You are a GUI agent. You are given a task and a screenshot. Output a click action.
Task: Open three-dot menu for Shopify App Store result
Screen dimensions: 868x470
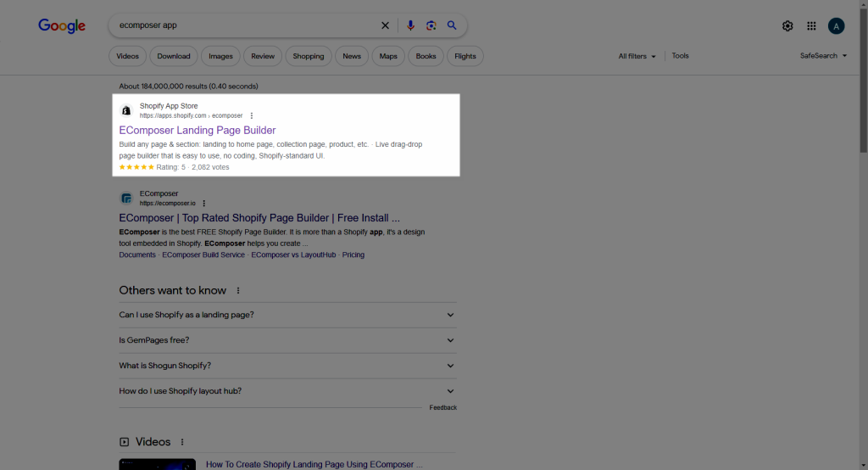click(x=251, y=116)
